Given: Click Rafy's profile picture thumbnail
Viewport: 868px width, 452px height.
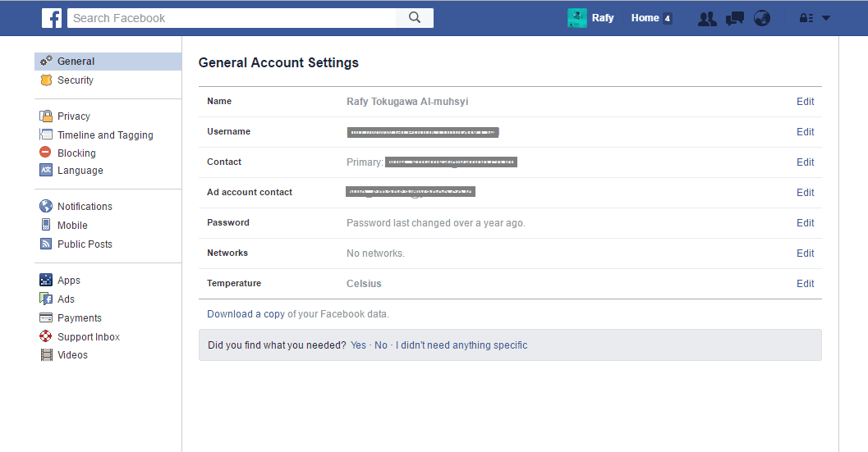Looking at the screenshot, I should (577, 18).
